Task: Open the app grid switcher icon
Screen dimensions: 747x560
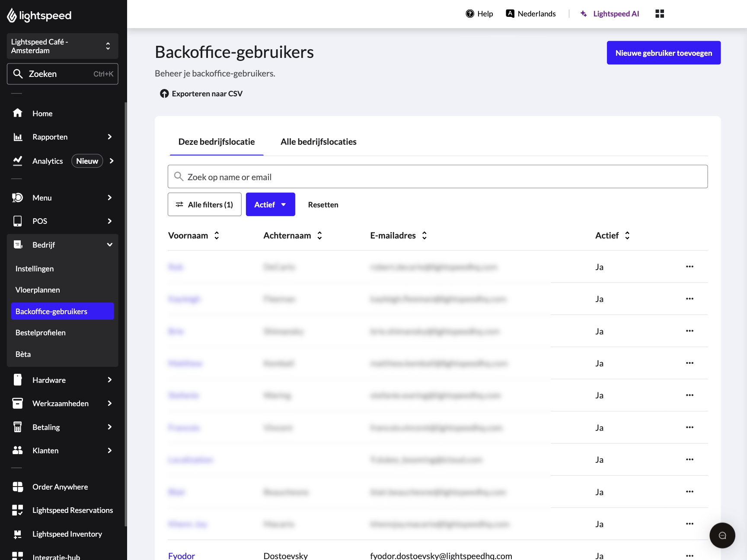Action: coord(660,14)
